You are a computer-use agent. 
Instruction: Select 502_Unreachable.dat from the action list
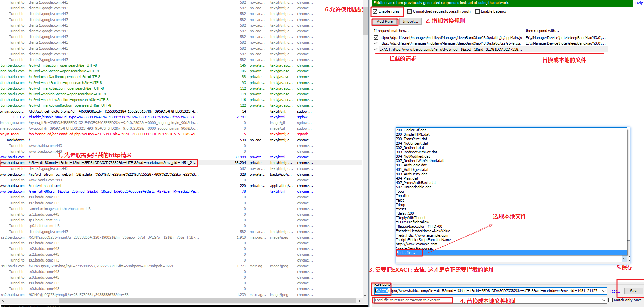click(x=511, y=187)
